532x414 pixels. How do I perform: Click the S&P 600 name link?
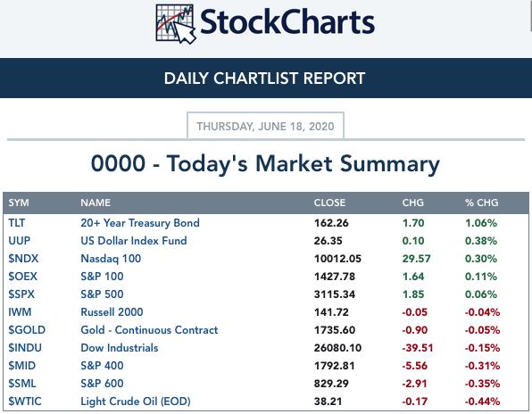pyautogui.click(x=102, y=384)
